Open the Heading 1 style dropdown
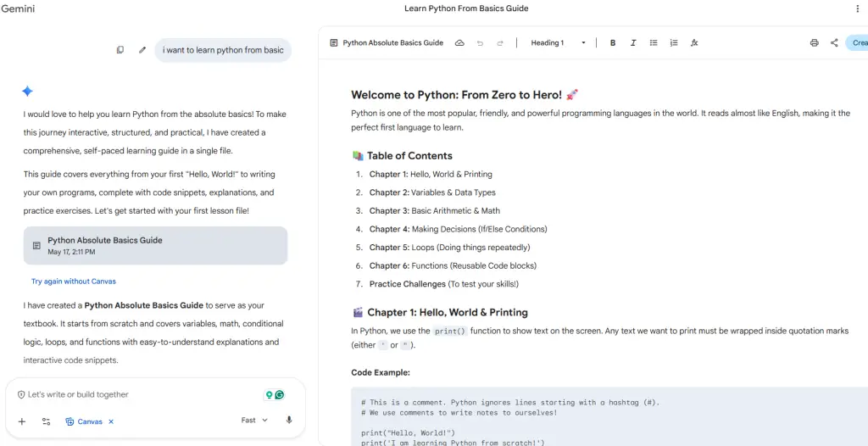This screenshot has height=446, width=868. coord(558,42)
